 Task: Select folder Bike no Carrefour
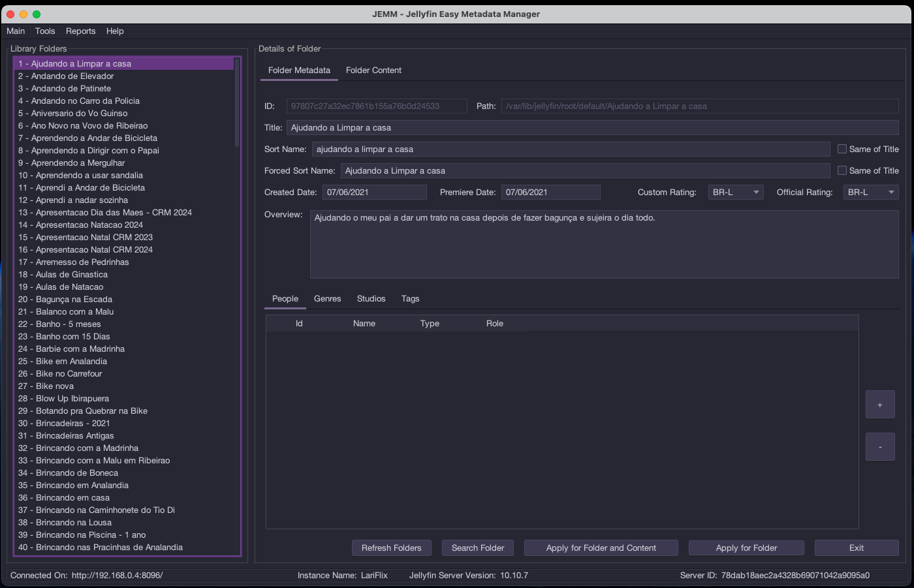69,374
